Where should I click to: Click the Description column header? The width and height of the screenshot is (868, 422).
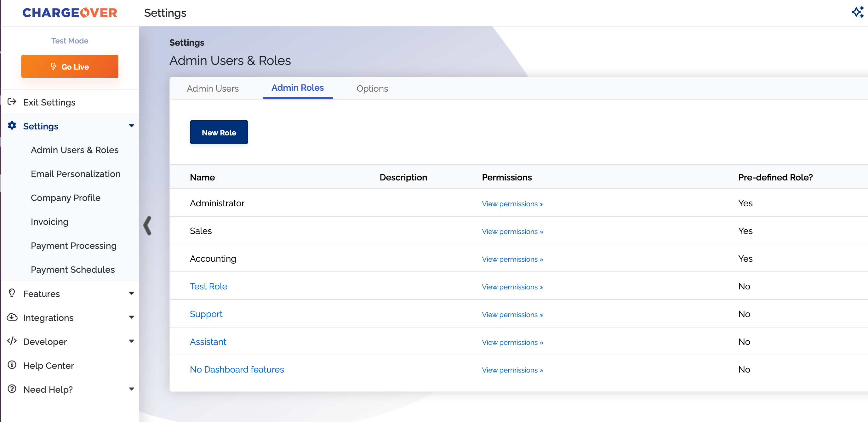click(x=403, y=177)
